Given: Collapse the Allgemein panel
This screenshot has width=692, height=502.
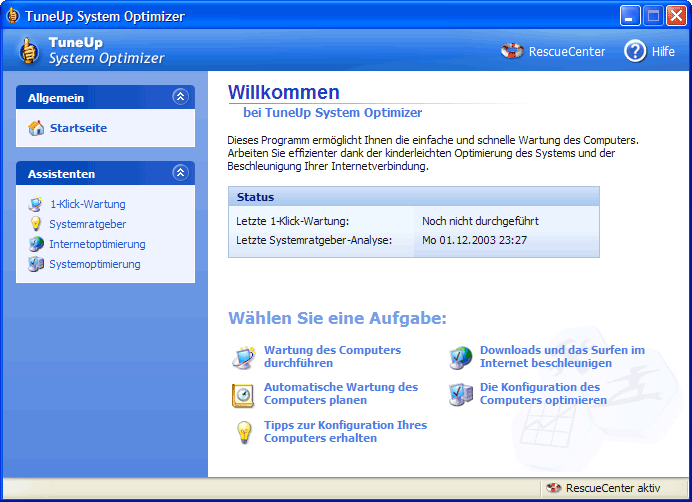Looking at the screenshot, I should [x=180, y=97].
